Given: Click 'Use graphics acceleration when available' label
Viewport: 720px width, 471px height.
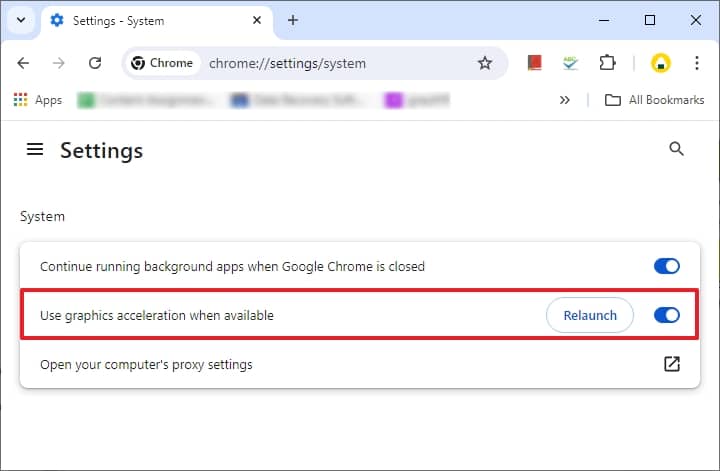Looking at the screenshot, I should [157, 315].
